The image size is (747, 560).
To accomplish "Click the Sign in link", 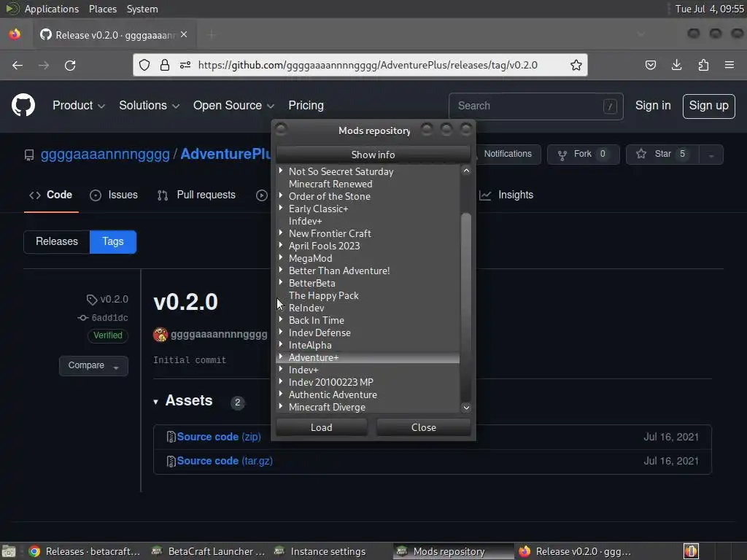I will click(x=653, y=106).
